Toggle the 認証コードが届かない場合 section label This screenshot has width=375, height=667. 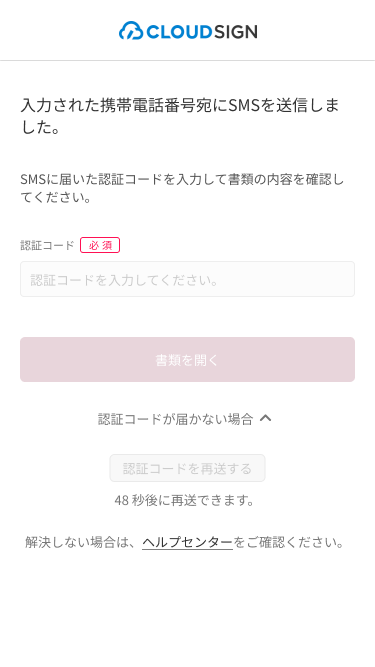[176, 419]
